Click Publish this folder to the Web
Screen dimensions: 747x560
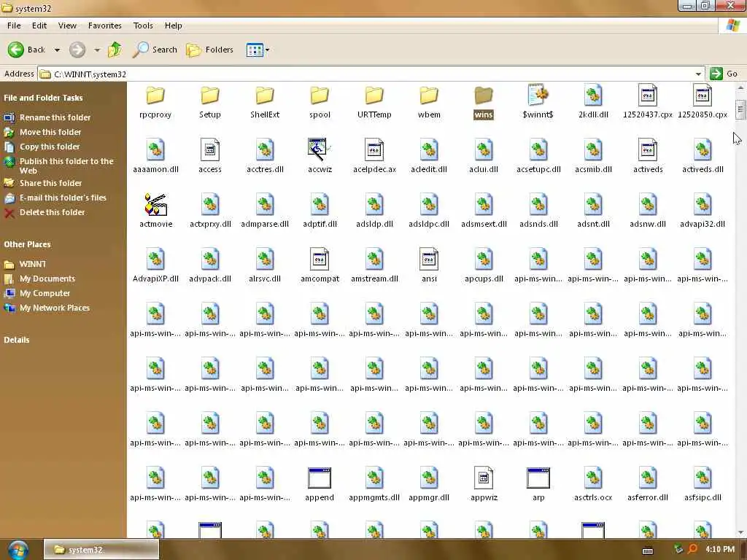pos(66,166)
